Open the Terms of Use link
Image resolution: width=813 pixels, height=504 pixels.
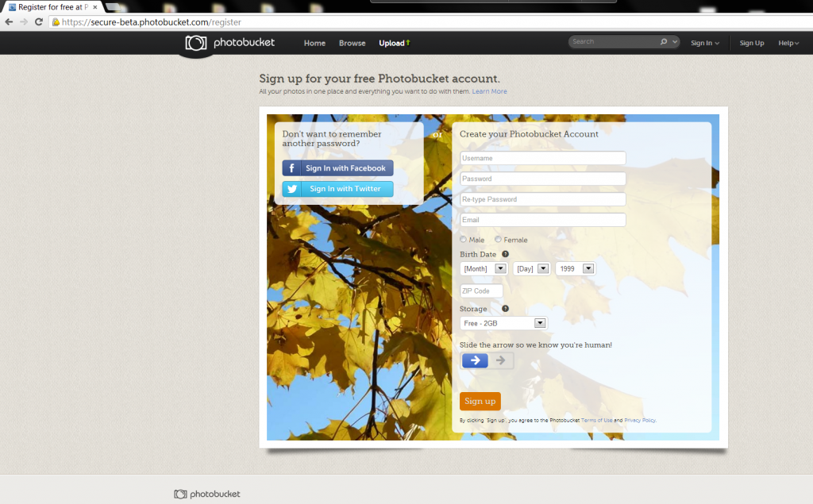pyautogui.click(x=597, y=420)
